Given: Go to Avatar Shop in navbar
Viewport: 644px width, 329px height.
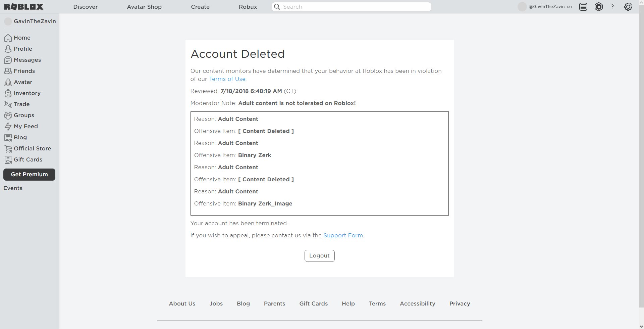Looking at the screenshot, I should click(144, 7).
